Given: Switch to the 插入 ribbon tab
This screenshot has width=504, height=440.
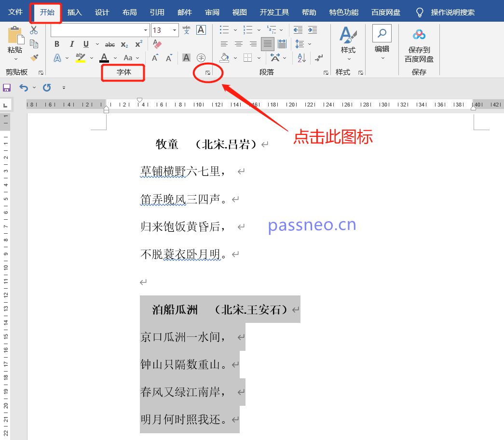Looking at the screenshot, I should (x=74, y=12).
